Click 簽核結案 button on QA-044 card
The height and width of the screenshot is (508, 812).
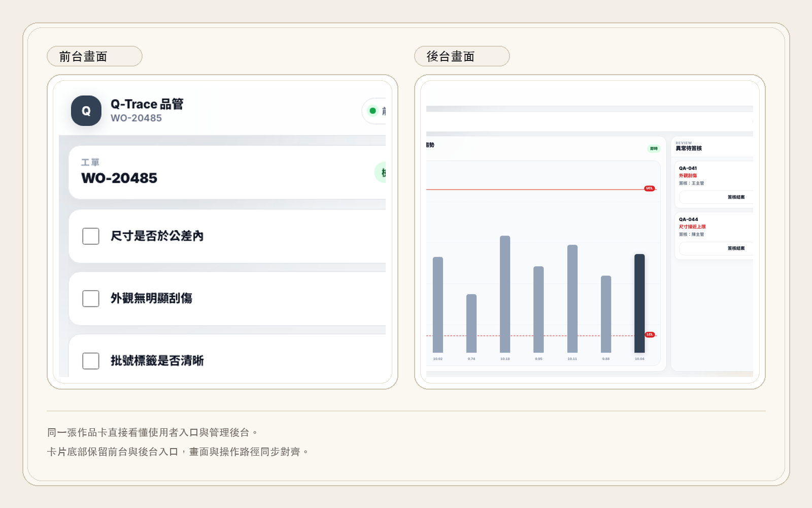pyautogui.click(x=716, y=248)
